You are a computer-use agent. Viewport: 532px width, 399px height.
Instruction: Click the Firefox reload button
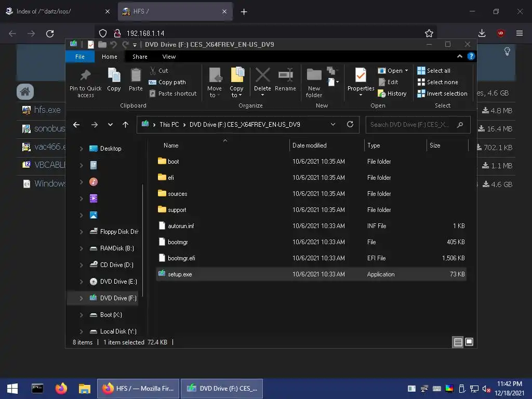click(x=50, y=34)
